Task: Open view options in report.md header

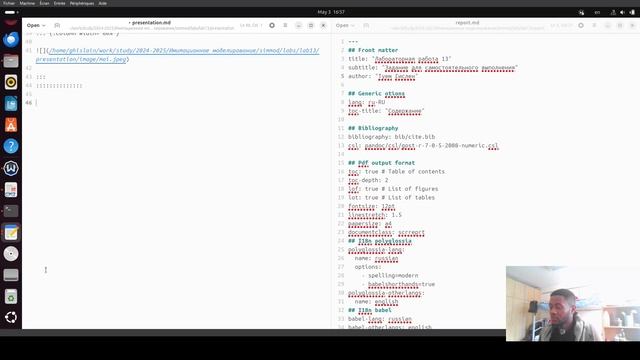Action: 581,25
